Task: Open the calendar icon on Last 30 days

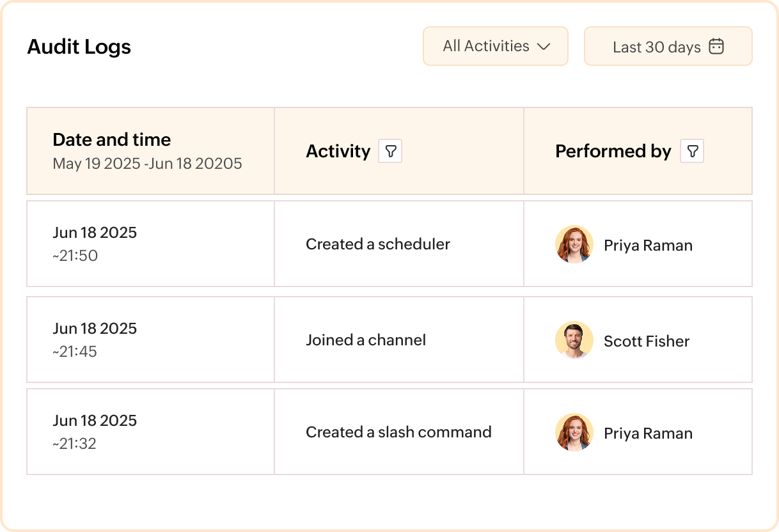Action: (717, 45)
